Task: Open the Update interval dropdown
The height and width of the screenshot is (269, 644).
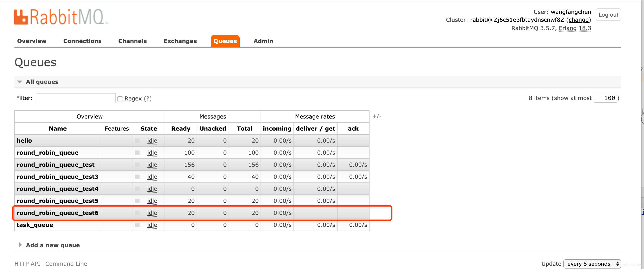Action: pos(592,264)
